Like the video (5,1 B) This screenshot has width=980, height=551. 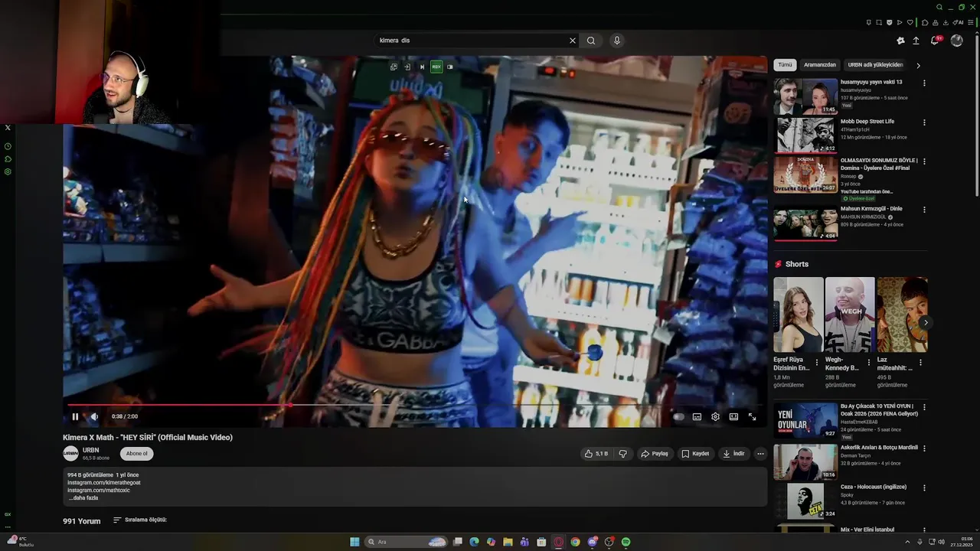596,454
